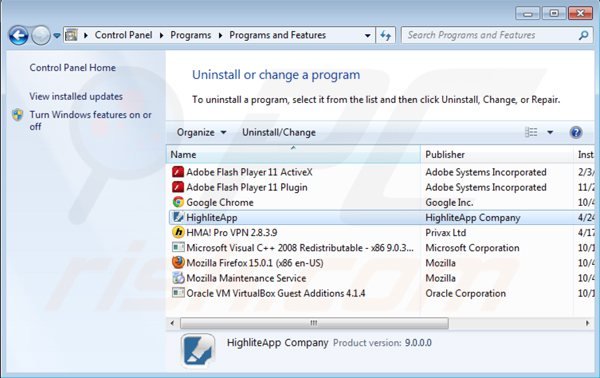Viewport: 600px width, 378px height.
Task: Click the HighliteApp list row icon
Action: (178, 217)
